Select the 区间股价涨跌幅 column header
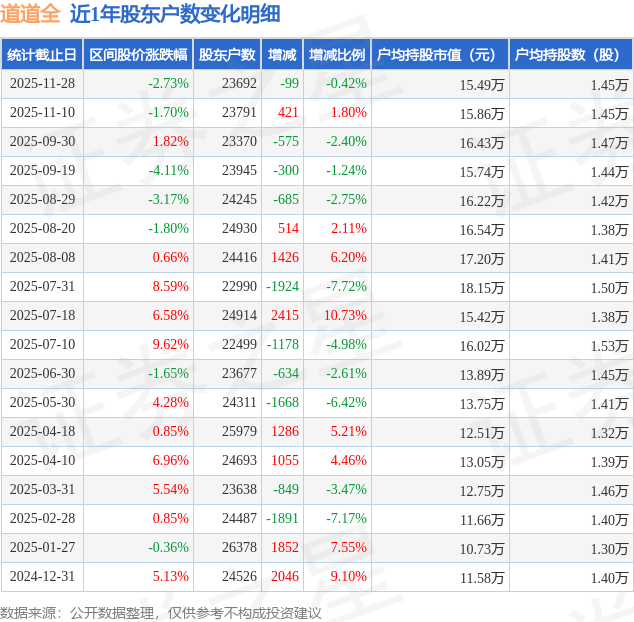The width and height of the screenshot is (634, 622). pos(137,55)
